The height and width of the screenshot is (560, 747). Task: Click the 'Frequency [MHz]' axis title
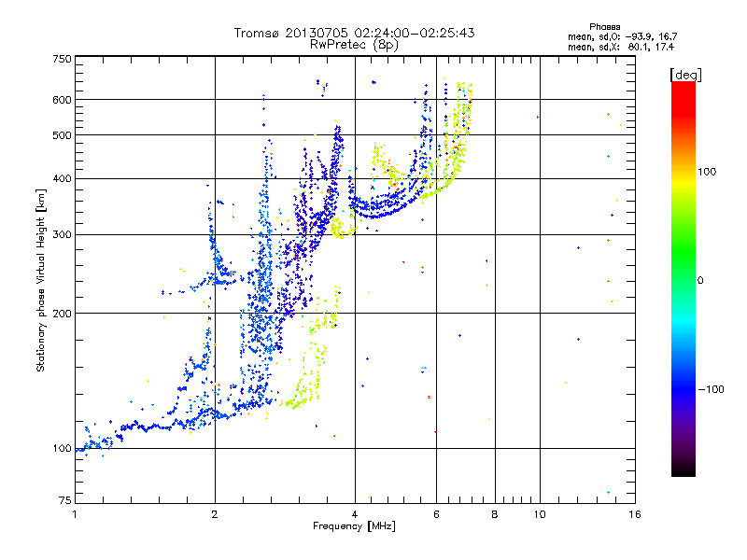pos(354,526)
